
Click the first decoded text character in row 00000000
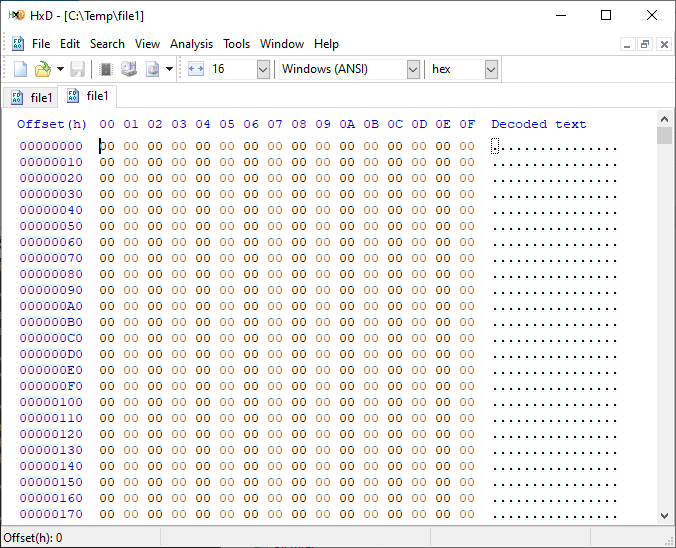[495, 147]
